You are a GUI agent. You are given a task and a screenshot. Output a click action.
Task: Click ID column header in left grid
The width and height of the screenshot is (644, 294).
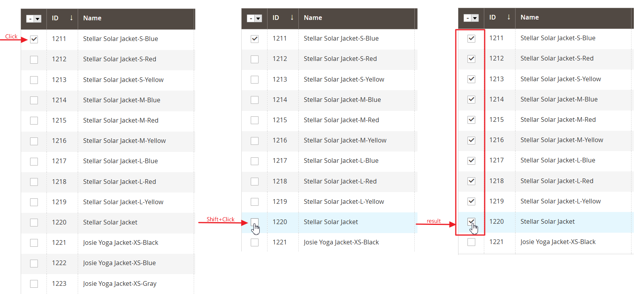[62, 19]
